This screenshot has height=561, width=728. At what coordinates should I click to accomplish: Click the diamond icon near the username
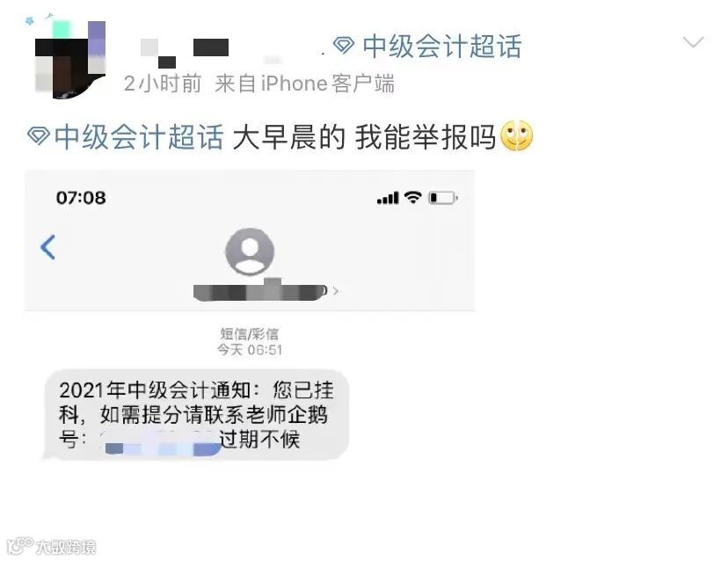344,46
